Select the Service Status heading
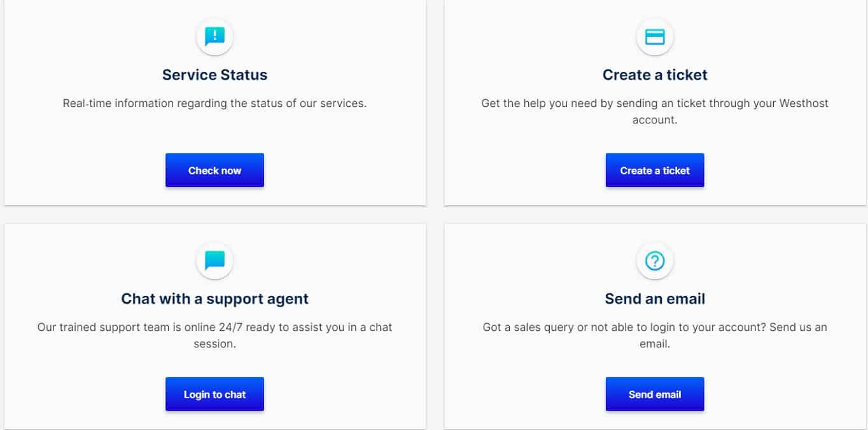The height and width of the screenshot is (430, 868). click(214, 75)
